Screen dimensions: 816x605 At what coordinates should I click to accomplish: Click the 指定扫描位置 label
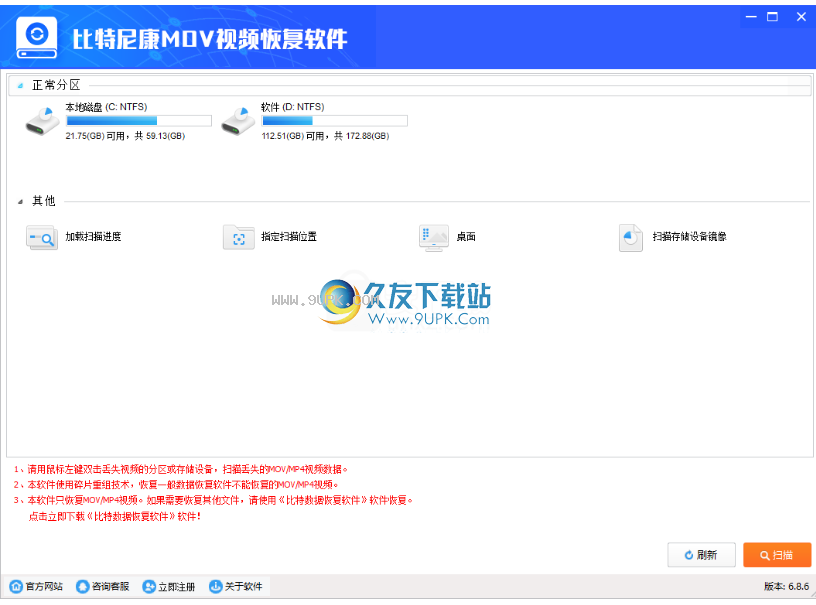pos(289,237)
